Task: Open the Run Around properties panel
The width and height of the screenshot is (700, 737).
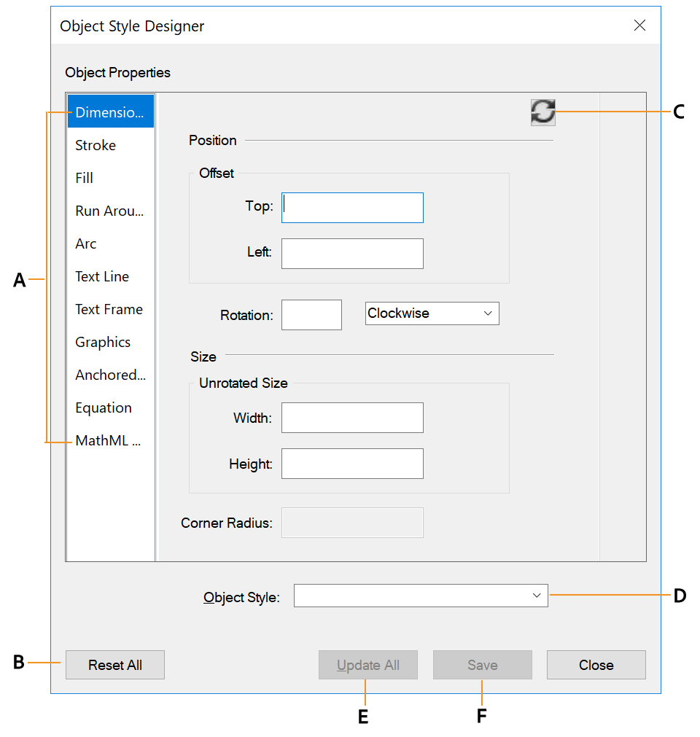Action: [109, 211]
